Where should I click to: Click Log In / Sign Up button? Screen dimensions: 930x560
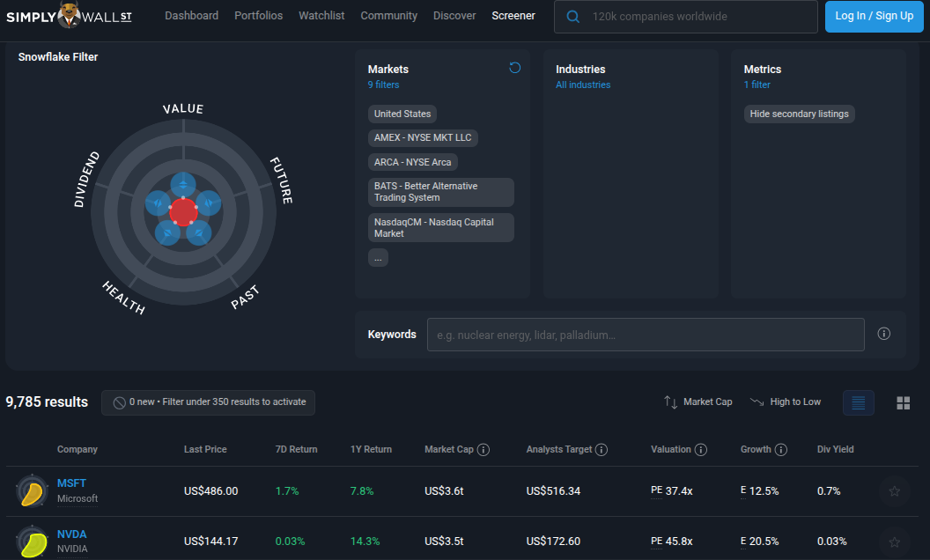click(875, 16)
